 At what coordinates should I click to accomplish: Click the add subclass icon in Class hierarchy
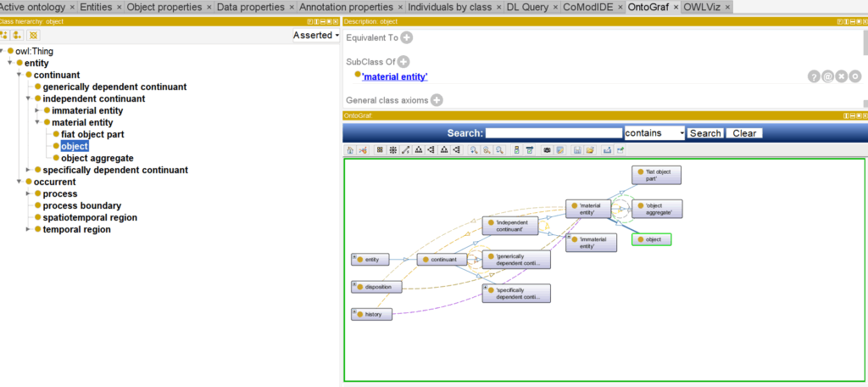[x=4, y=35]
